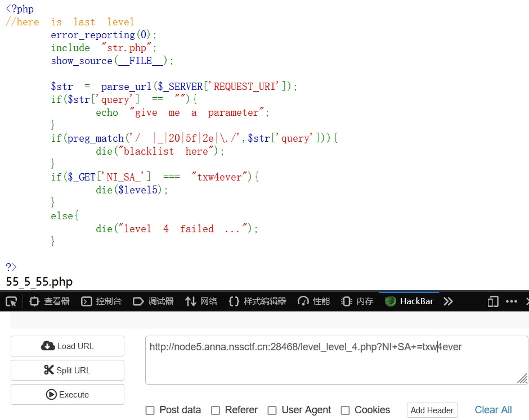
Task: Open devtools three-dot options menu
Action: (x=511, y=301)
